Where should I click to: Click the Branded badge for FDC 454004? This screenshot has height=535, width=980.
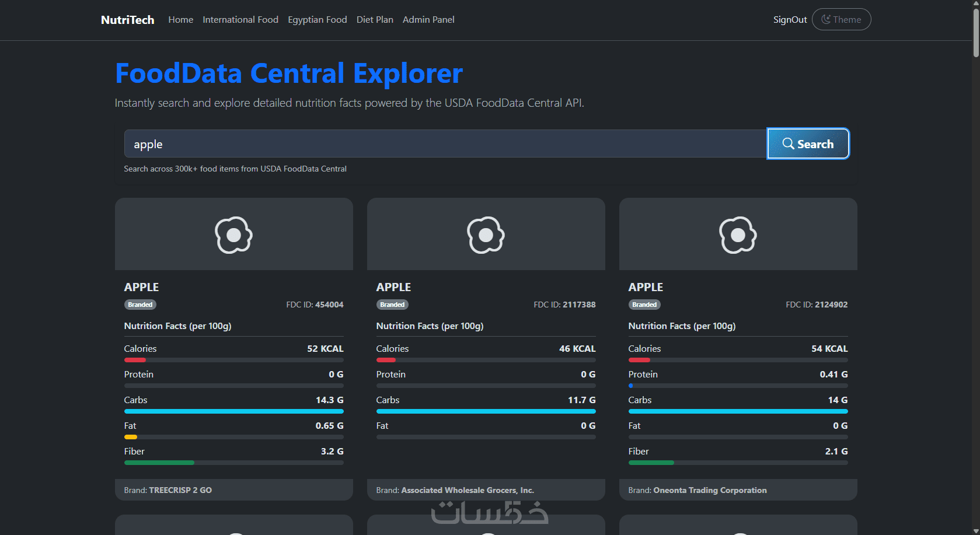tap(140, 305)
